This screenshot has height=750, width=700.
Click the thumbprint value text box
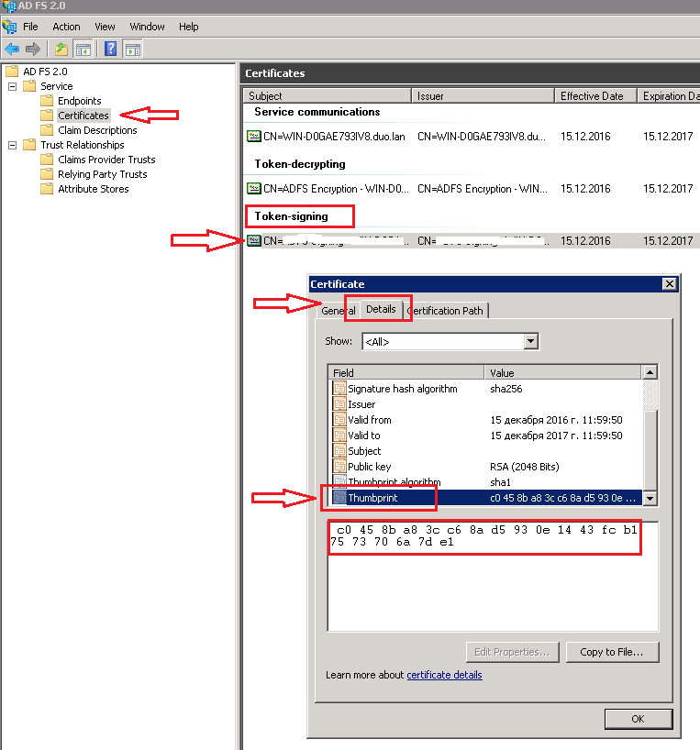coord(493,577)
